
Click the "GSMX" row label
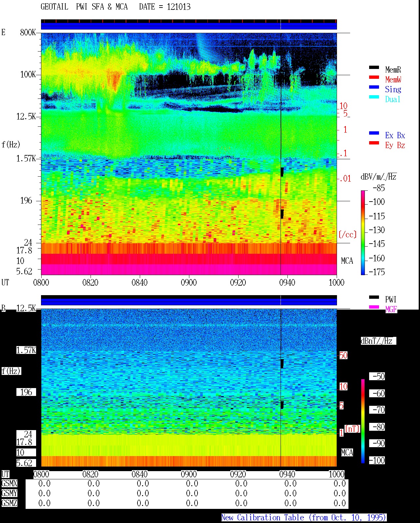(9, 484)
